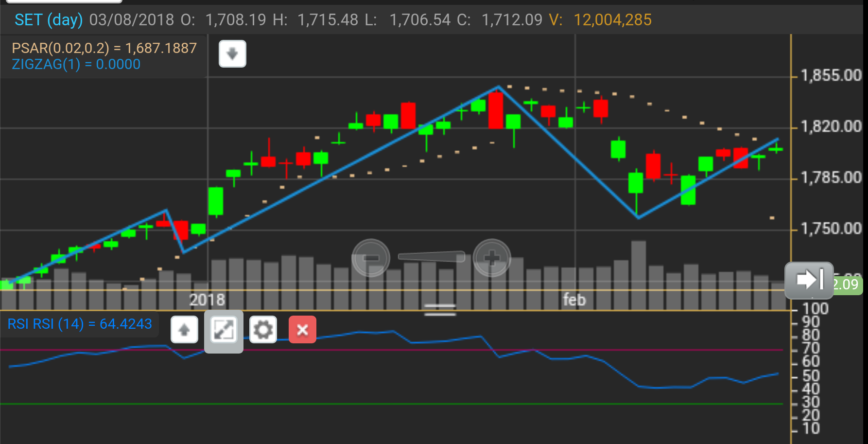Click the zoom in plus button
Screen dimensions: 868x444
[x=492, y=258]
